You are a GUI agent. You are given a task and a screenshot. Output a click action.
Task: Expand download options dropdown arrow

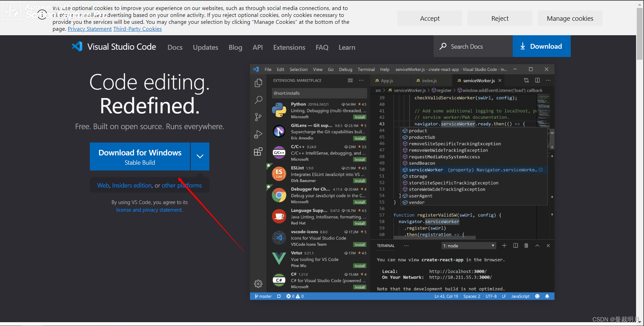click(x=200, y=156)
